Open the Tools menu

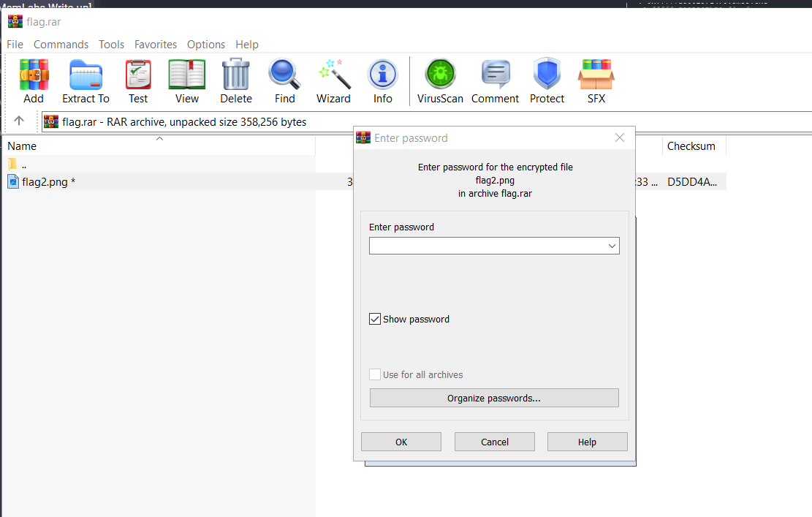pos(111,45)
